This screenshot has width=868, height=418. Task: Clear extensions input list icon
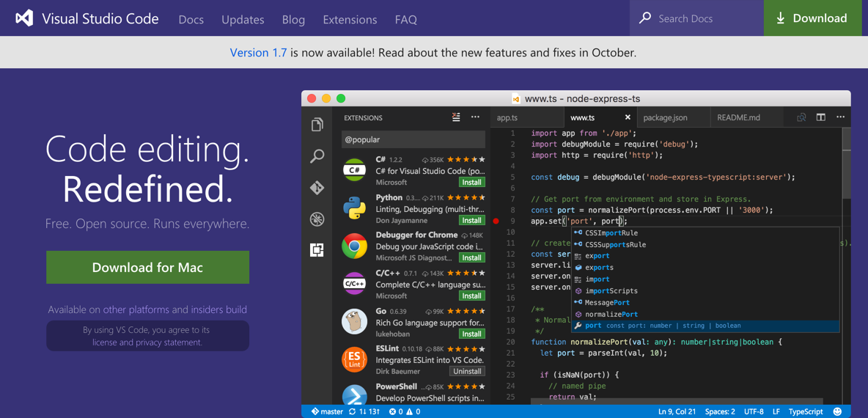click(x=456, y=117)
